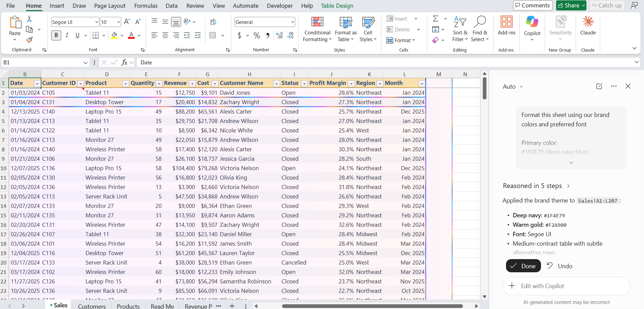Image resolution: width=644 pixels, height=309 pixels.
Task: Open Cell Styles gallery
Action: tap(368, 29)
